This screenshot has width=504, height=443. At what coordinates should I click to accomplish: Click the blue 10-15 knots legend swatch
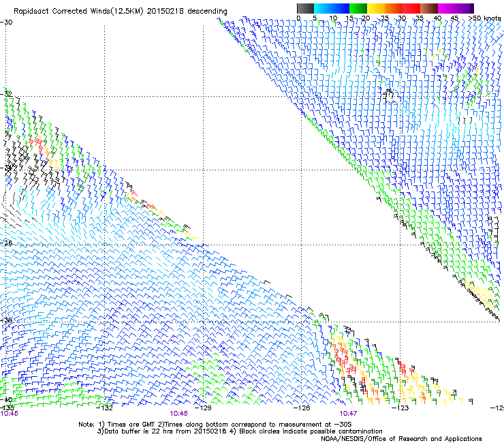tap(341, 8)
